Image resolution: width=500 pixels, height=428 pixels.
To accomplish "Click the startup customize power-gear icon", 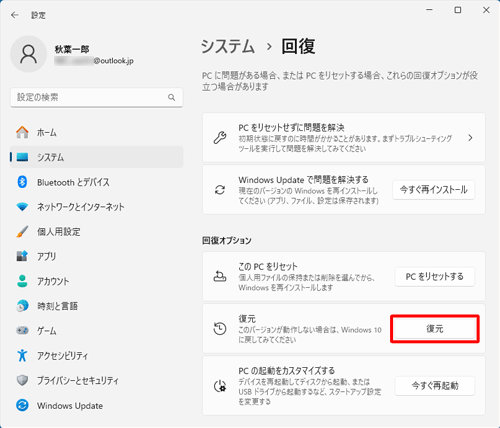I will 220,386.
